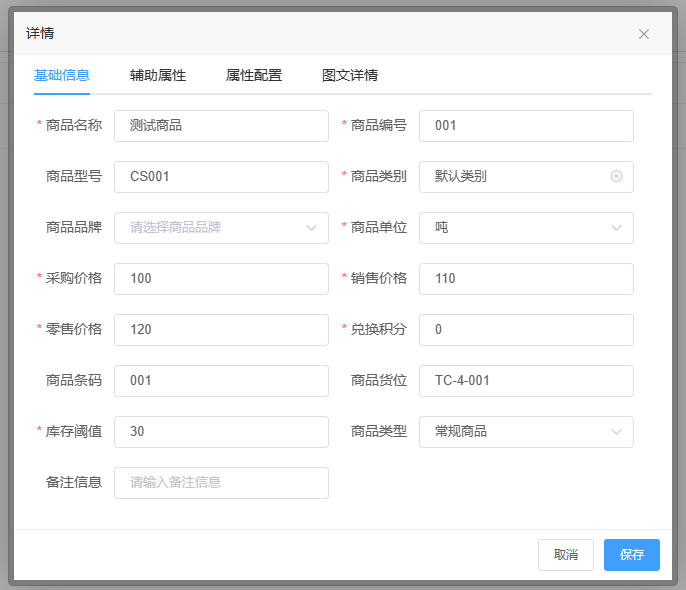Focus the 商品货位 field with TC-4-001
Screen dimensions: 686x590
point(526,381)
